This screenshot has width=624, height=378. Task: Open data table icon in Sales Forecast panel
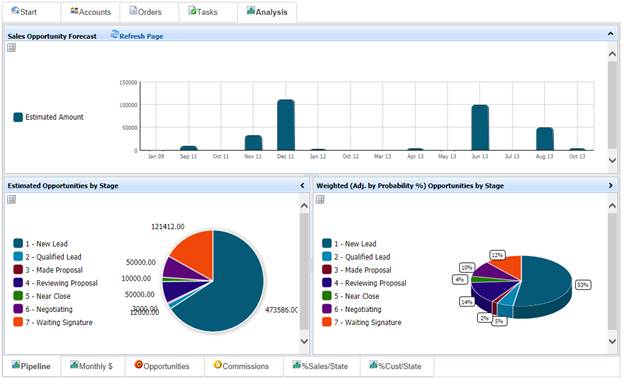coord(12,48)
